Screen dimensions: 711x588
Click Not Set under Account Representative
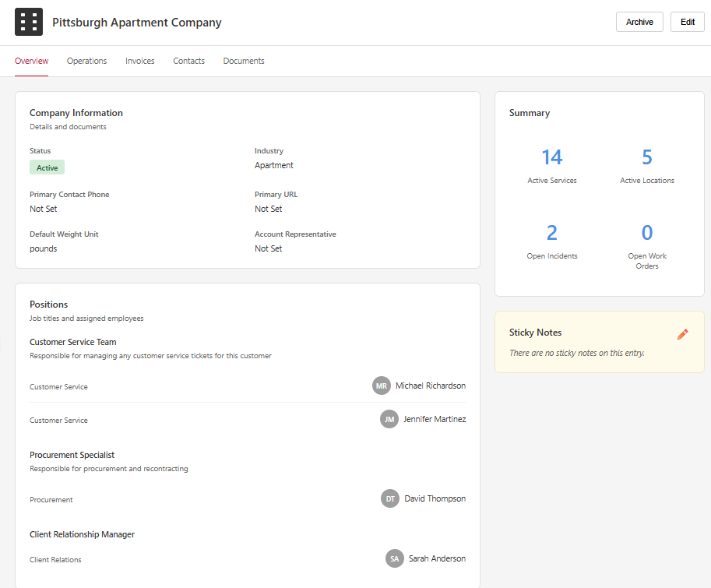pyautogui.click(x=268, y=248)
